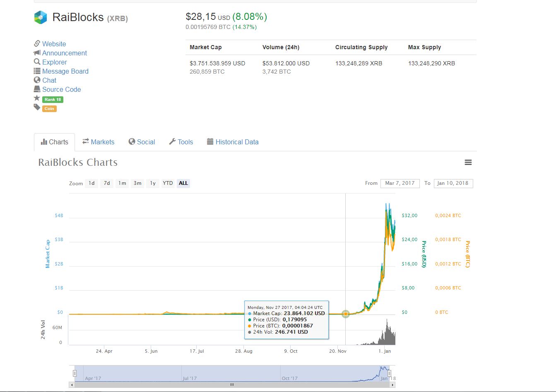
Task: Click the magnifier icon beside Explorer
Action: point(37,62)
